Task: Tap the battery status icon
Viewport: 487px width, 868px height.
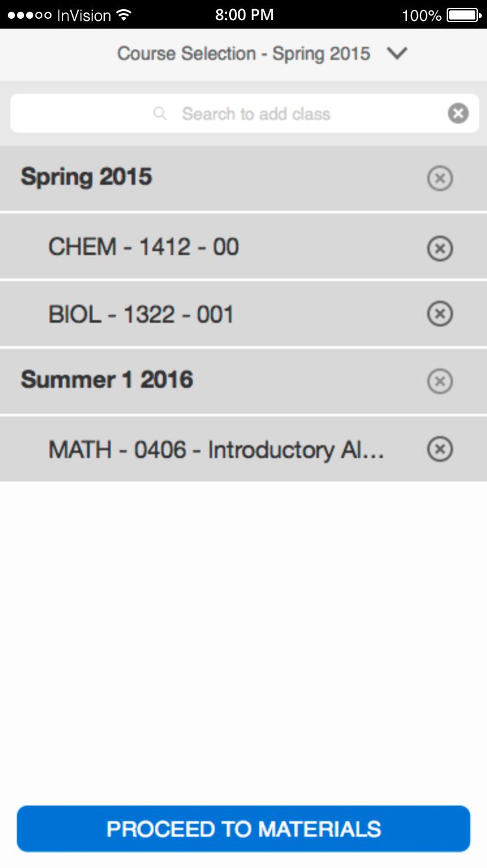Action: tap(465, 14)
